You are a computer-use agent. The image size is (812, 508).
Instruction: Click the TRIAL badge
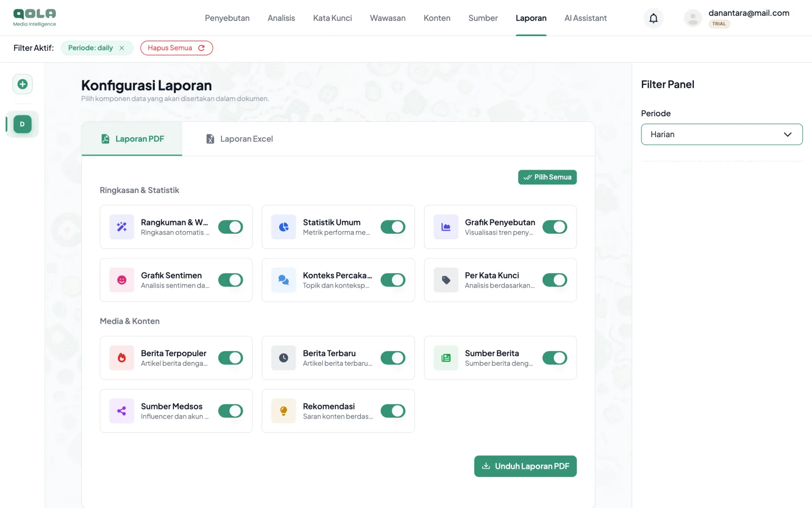[719, 24]
